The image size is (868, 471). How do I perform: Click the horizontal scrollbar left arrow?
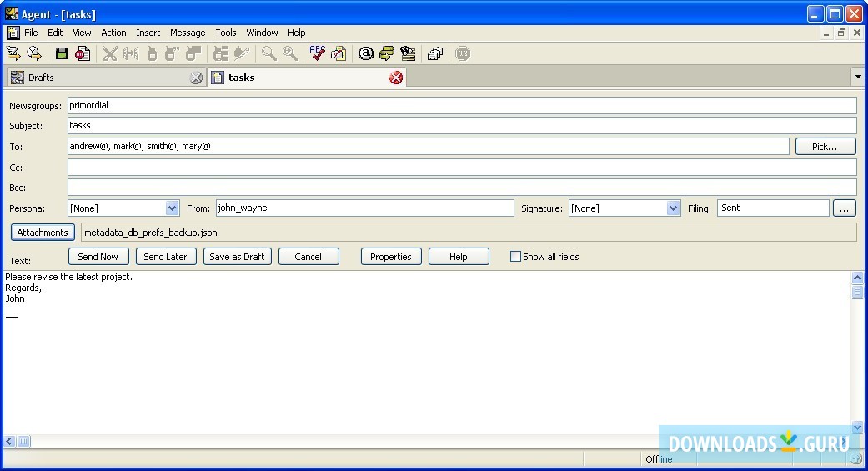click(9, 441)
